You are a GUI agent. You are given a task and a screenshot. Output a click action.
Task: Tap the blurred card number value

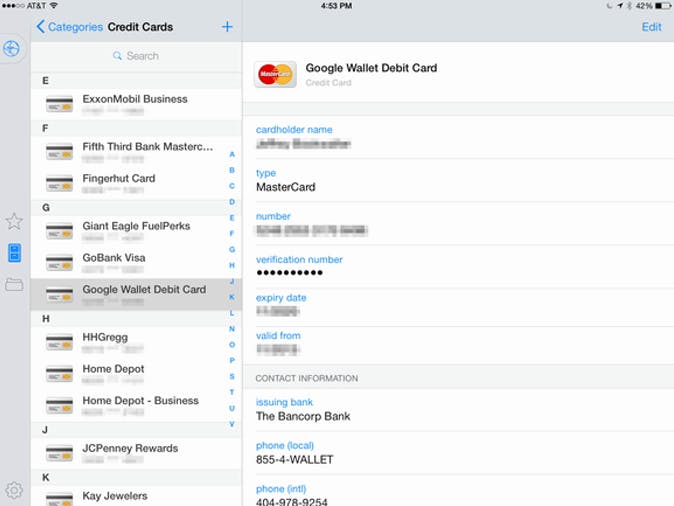point(312,230)
